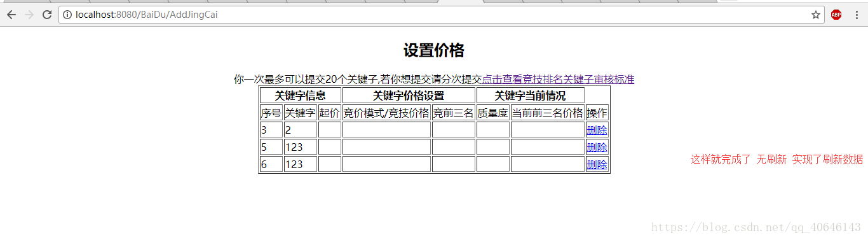Viewport: 868px width, 240px height.
Task: Delete row 5 with its 删除 link
Action: click(x=597, y=147)
